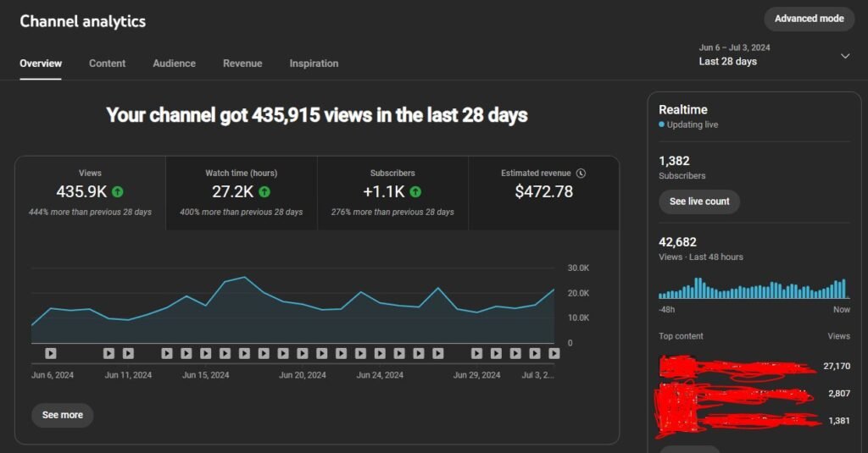This screenshot has width=868, height=453.
Task: Select the Overview tab
Action: (x=41, y=64)
